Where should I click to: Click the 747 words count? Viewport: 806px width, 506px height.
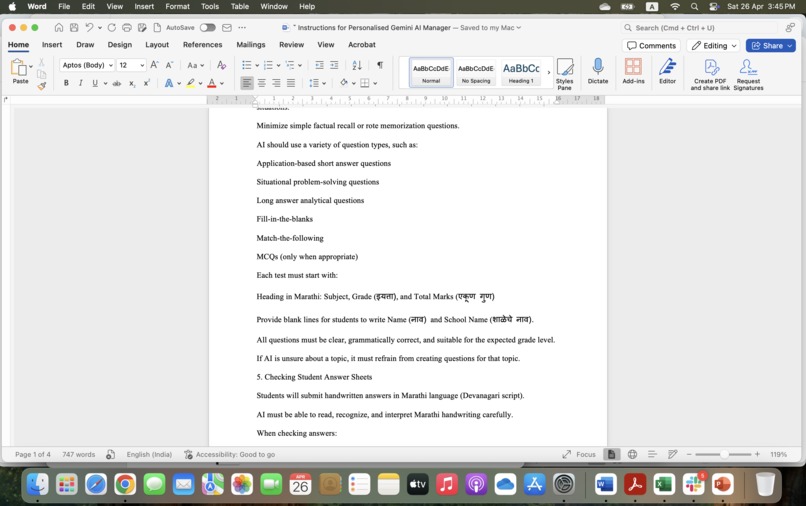click(79, 455)
